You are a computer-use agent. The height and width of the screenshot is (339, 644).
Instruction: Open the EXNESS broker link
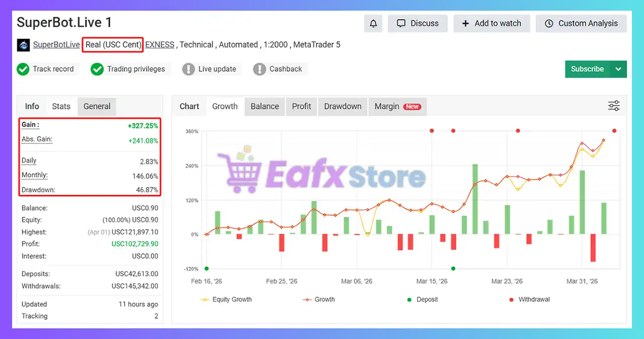pyautogui.click(x=159, y=45)
